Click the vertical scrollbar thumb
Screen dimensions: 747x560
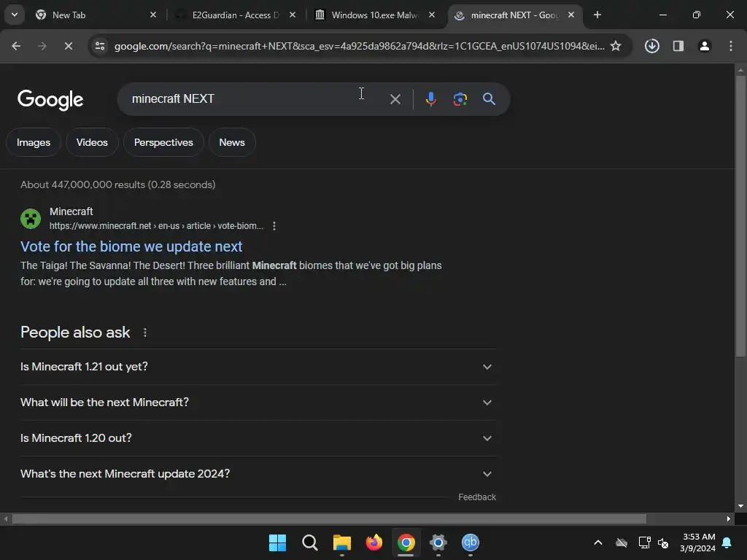[x=740, y=216]
